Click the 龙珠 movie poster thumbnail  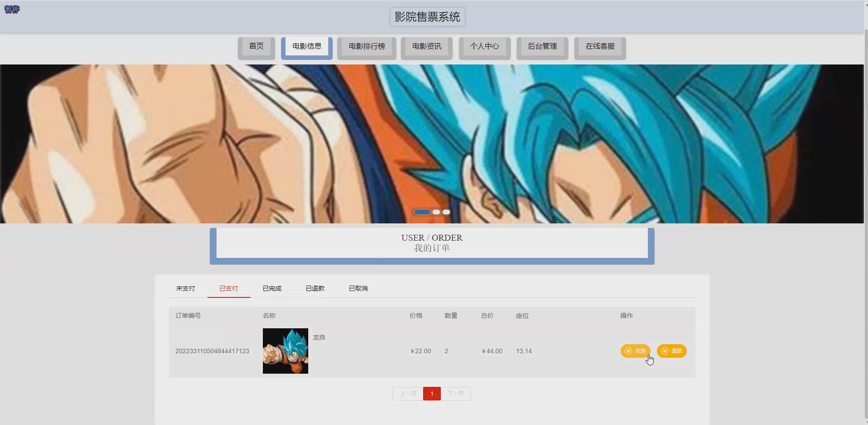click(286, 351)
